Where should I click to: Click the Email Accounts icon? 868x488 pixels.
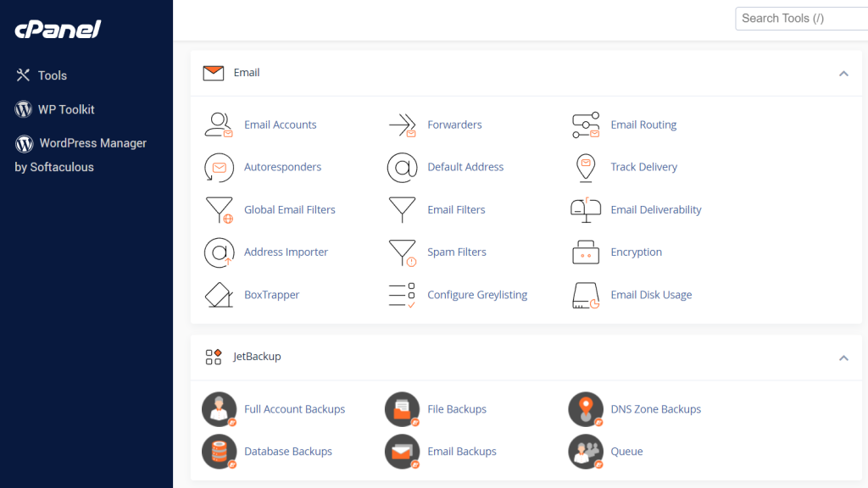click(x=219, y=125)
